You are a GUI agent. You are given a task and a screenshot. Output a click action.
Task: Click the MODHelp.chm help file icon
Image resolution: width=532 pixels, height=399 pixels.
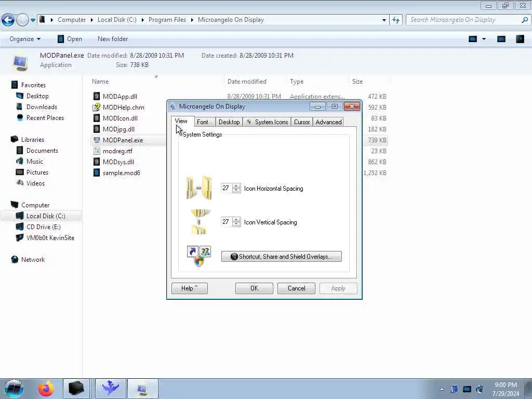click(x=97, y=107)
